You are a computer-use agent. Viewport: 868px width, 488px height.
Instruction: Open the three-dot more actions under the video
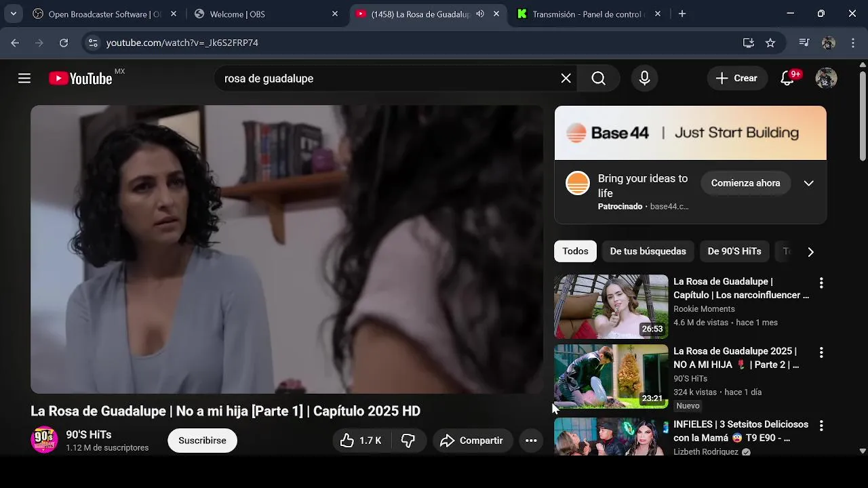click(531, 441)
